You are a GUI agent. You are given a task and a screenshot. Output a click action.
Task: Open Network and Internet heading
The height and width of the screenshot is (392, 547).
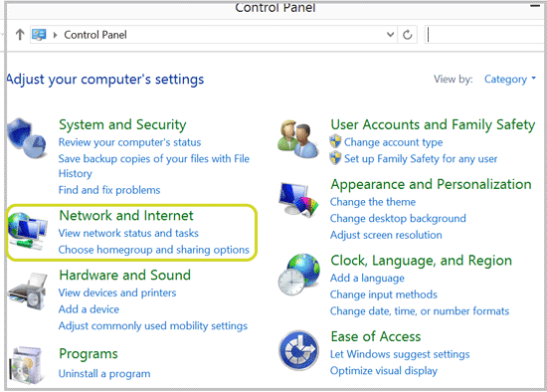(126, 215)
